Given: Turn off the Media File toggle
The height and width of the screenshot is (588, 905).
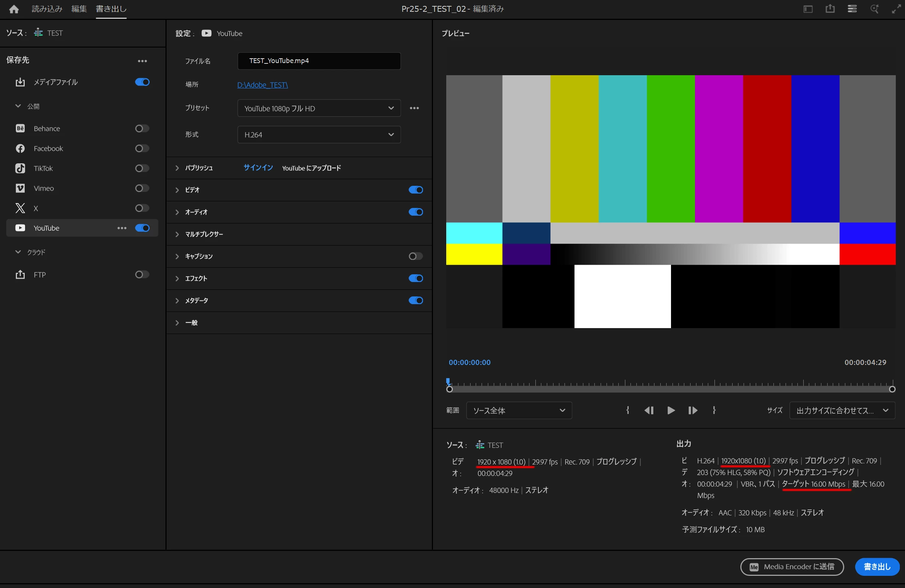Looking at the screenshot, I should point(142,82).
